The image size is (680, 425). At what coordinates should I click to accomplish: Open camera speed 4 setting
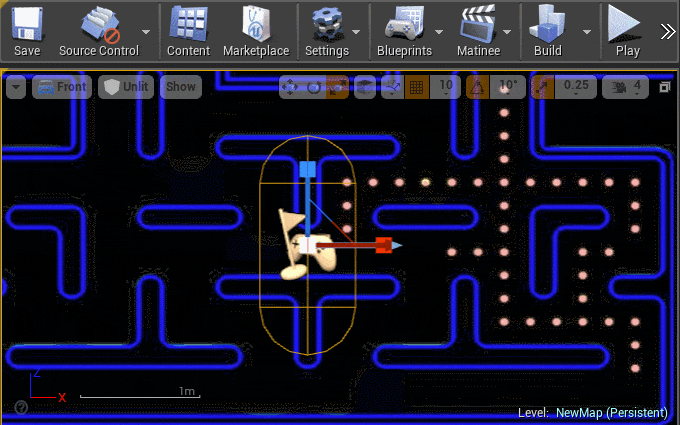click(x=625, y=87)
